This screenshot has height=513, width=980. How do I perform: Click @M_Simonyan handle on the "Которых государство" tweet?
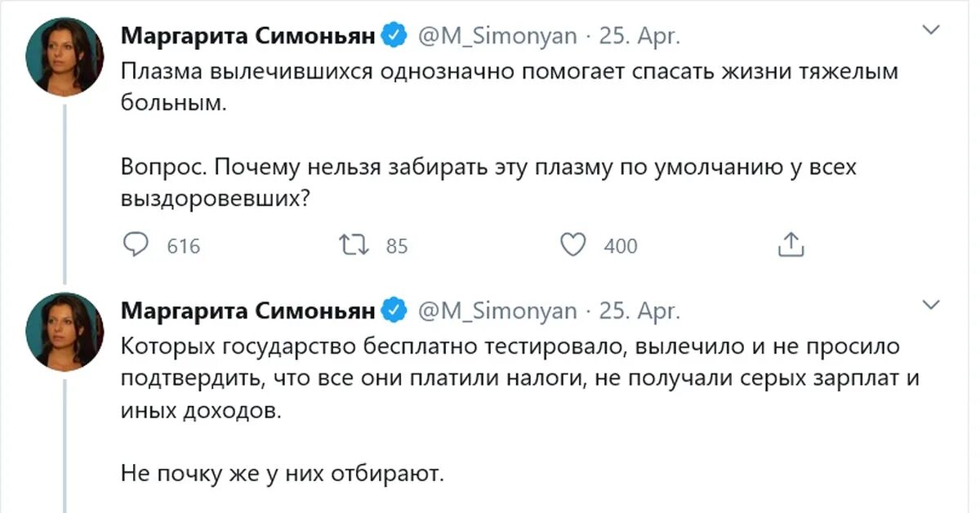pos(497,311)
